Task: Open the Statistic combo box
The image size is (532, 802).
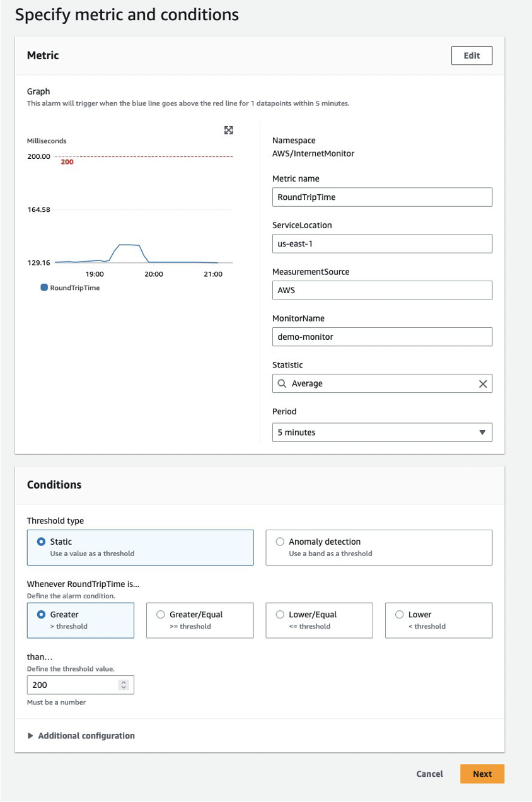Action: (x=378, y=384)
